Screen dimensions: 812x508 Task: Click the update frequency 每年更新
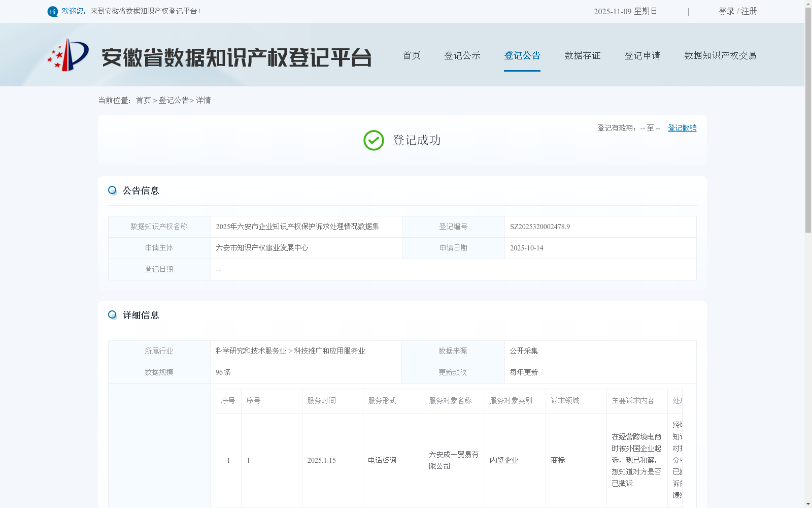pos(524,372)
